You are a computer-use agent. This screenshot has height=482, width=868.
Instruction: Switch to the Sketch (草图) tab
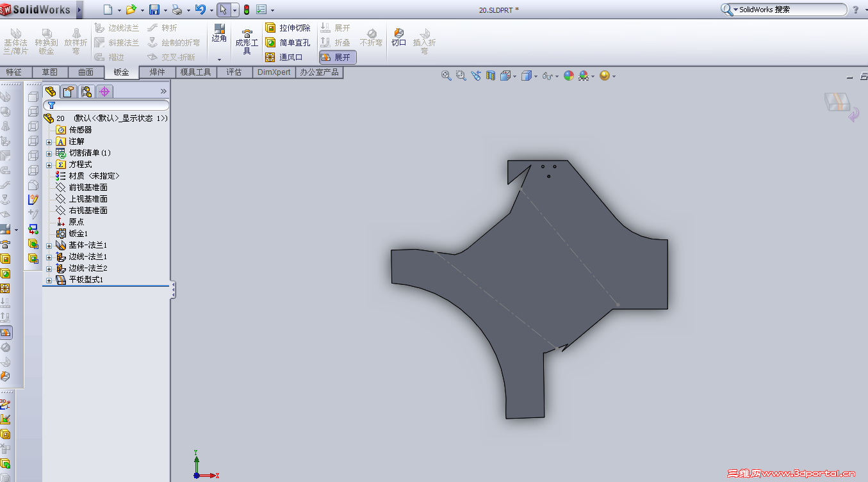pos(49,72)
